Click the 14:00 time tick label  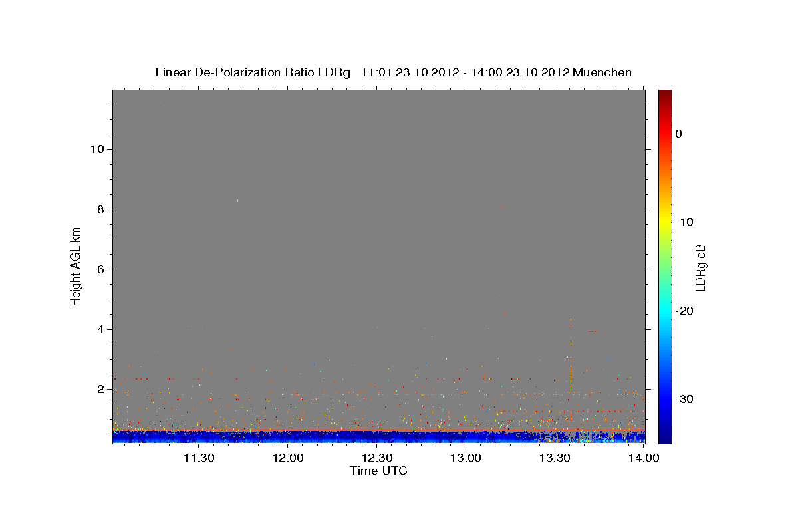click(x=644, y=458)
